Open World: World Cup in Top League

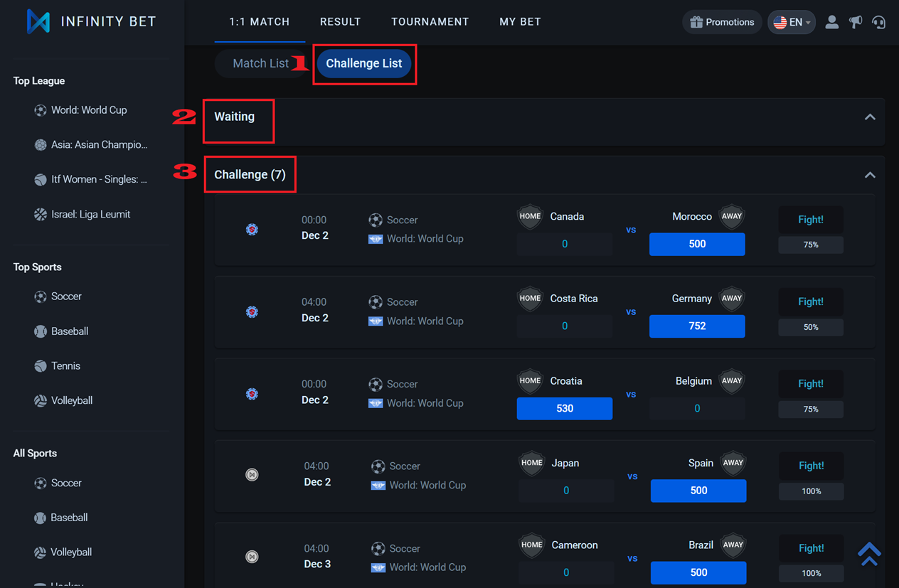coord(88,110)
